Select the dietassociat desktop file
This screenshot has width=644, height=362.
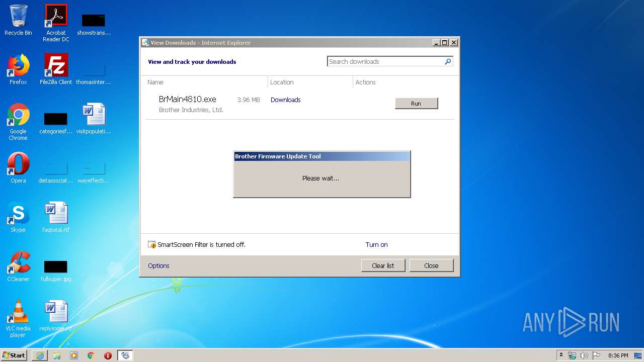tap(56, 172)
